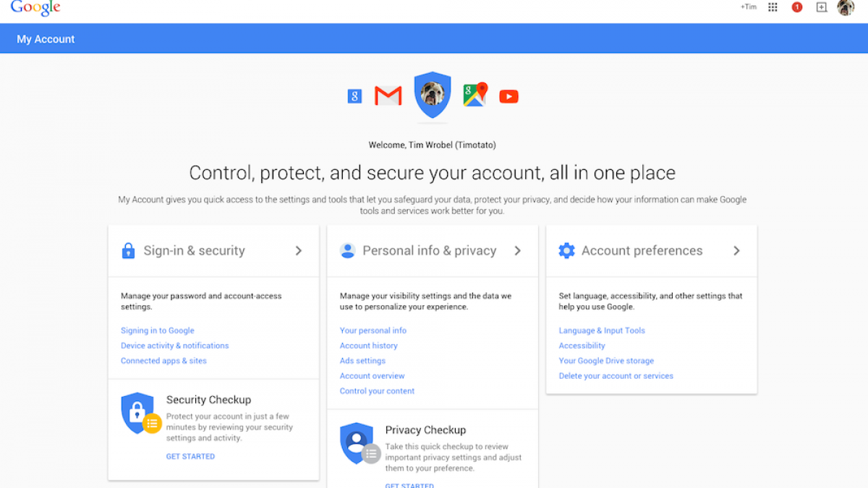868x488 pixels.
Task: Click the +Tim menu item
Action: pos(748,7)
